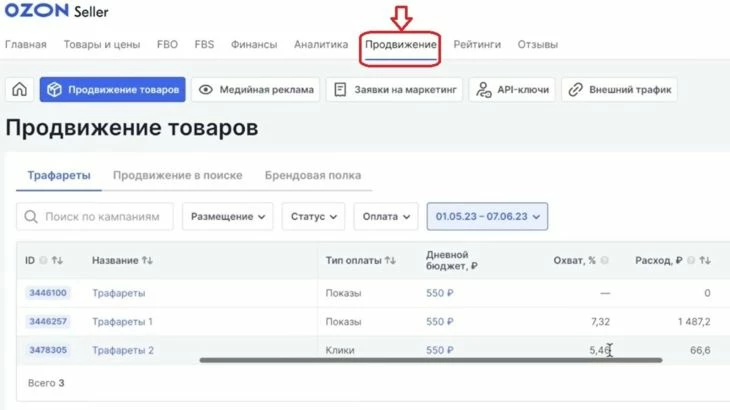Open campaign ID 3446100
Screen dimensions: 730x410
point(48,293)
